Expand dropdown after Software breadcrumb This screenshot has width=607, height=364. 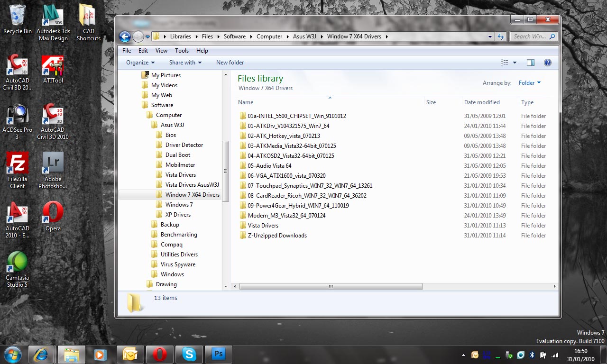pyautogui.click(x=251, y=36)
